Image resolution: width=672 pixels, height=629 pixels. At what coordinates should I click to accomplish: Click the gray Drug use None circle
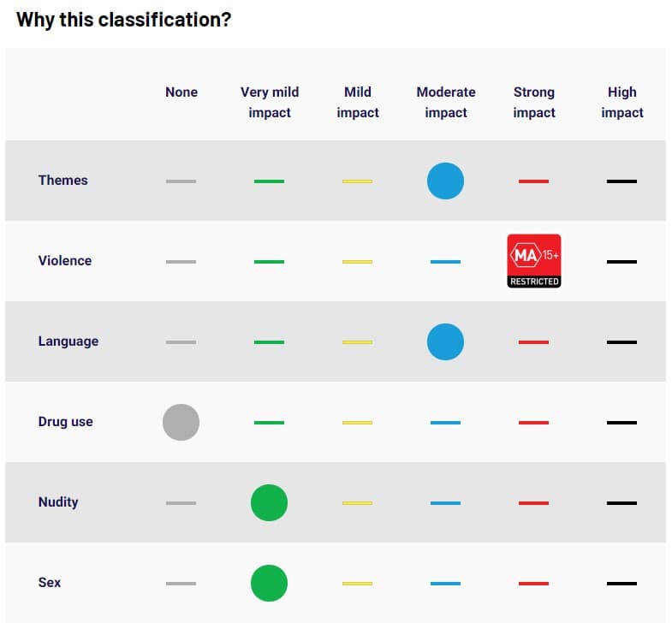click(181, 422)
